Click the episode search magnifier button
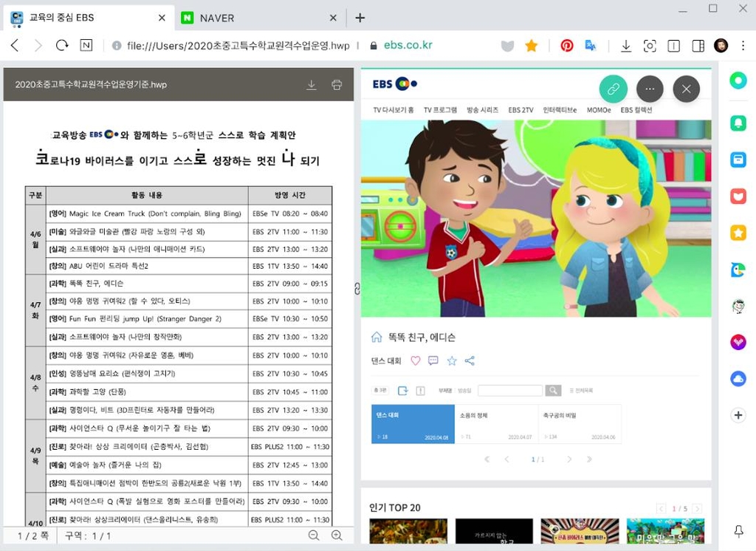Viewport: 756px width, 551px height. pos(553,391)
